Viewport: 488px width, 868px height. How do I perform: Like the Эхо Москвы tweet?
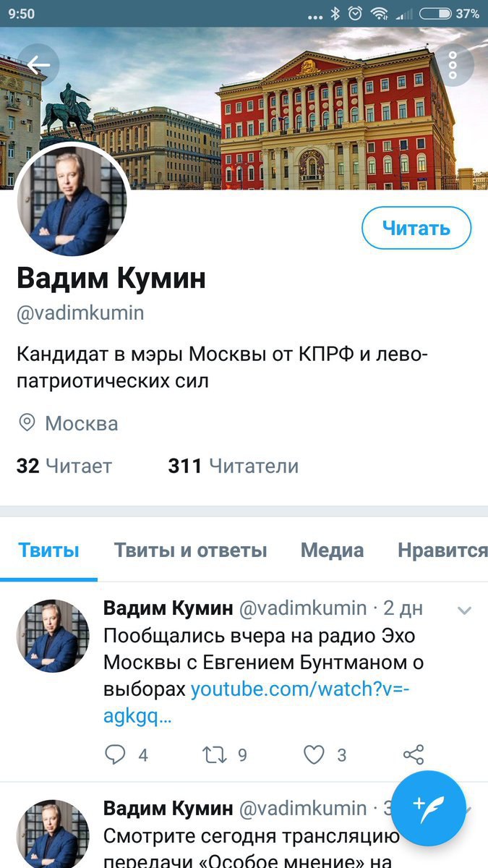click(x=314, y=755)
